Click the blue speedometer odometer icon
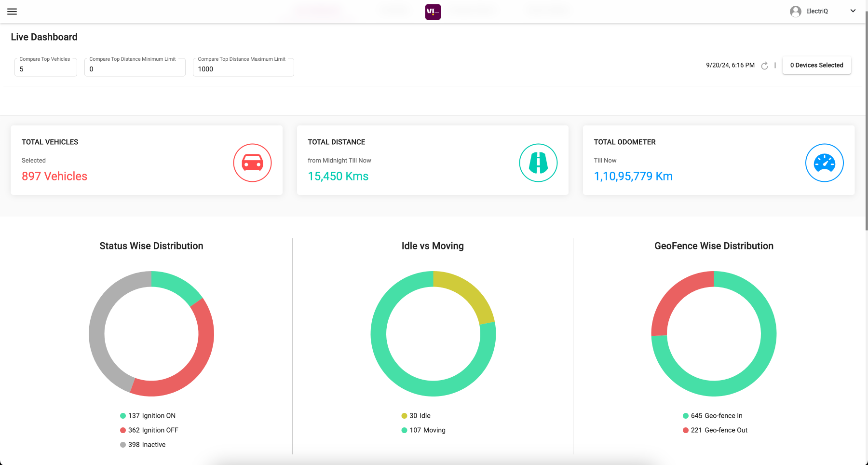Viewport: 868px width, 465px height. click(x=824, y=163)
